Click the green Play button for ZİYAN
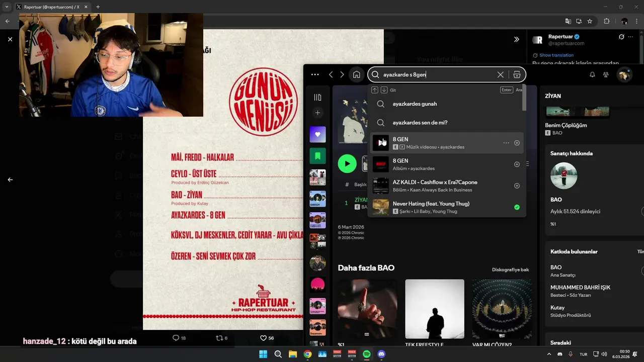This screenshot has height=362, width=644. coord(347,163)
